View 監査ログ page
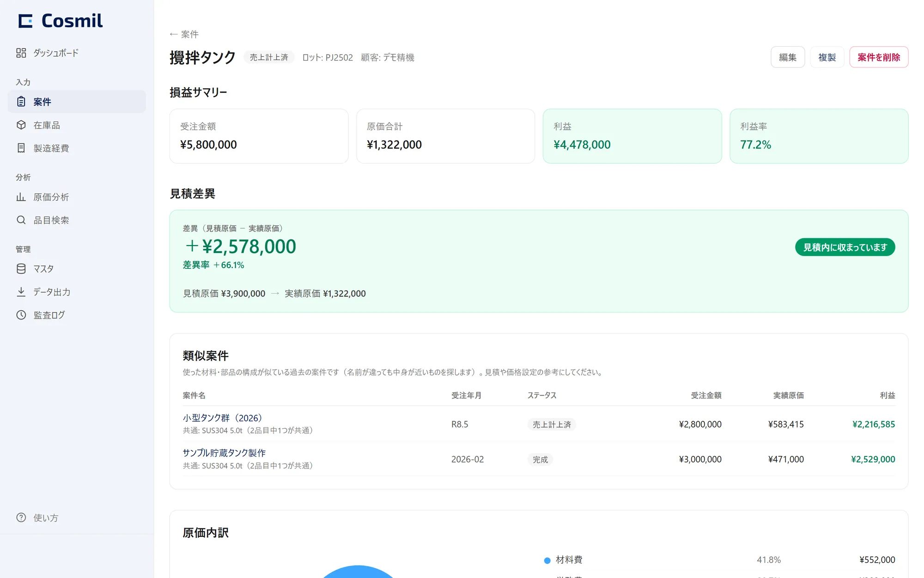This screenshot has width=924, height=578. (x=77, y=315)
